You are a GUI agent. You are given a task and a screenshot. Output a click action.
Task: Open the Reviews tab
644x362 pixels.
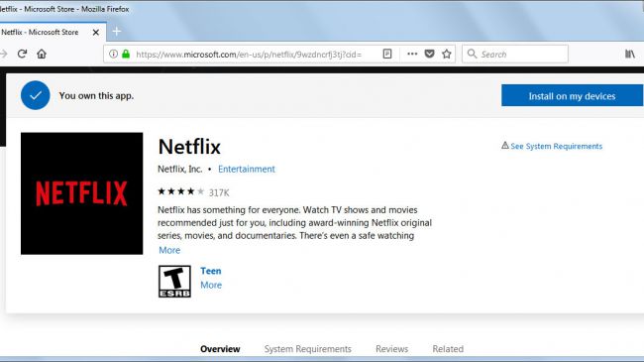[x=391, y=349]
